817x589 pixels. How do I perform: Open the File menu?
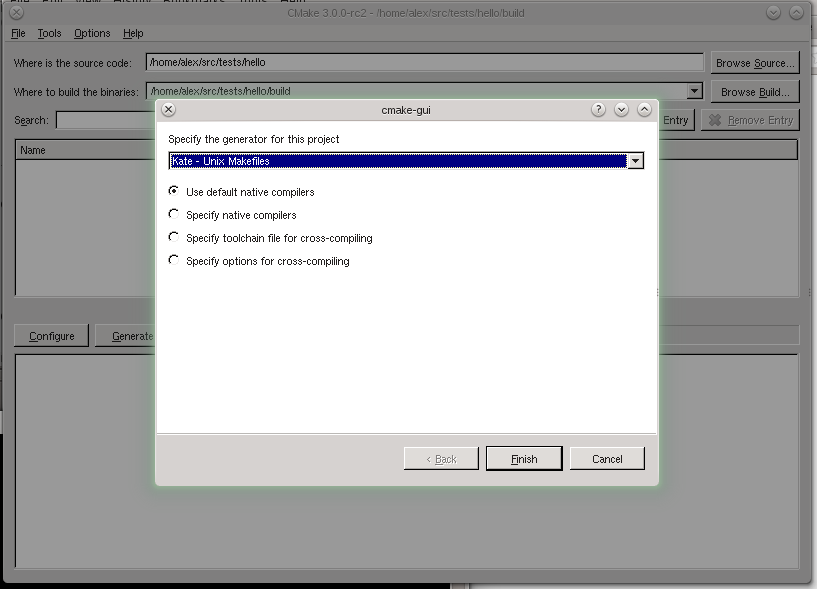(x=19, y=33)
